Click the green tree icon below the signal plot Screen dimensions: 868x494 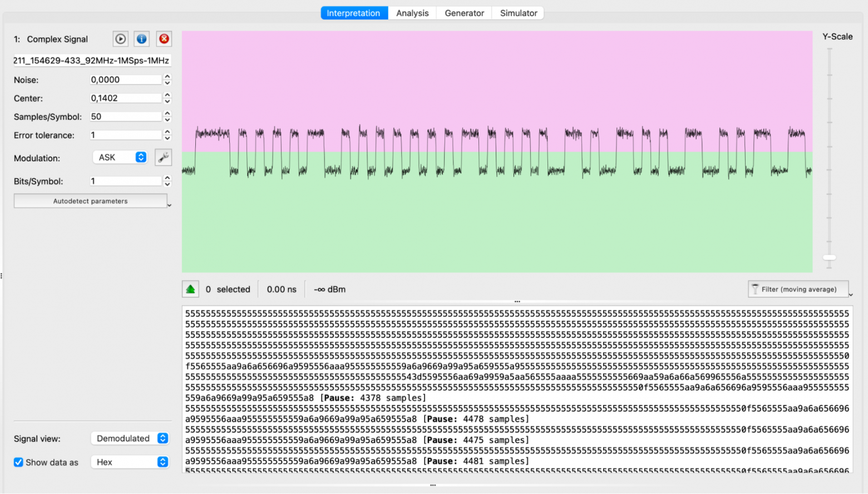click(190, 289)
